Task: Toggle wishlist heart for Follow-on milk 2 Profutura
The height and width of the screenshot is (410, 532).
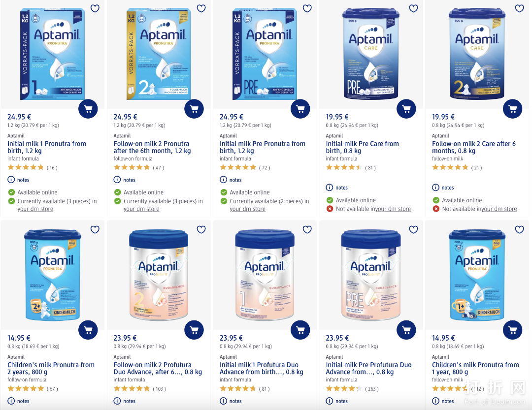Action: [201, 229]
